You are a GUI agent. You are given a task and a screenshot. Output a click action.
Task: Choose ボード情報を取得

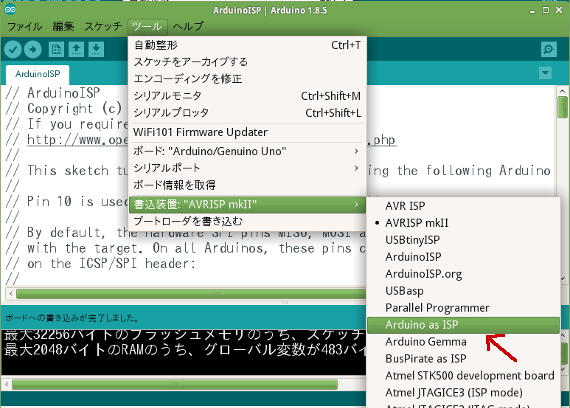(x=247, y=185)
